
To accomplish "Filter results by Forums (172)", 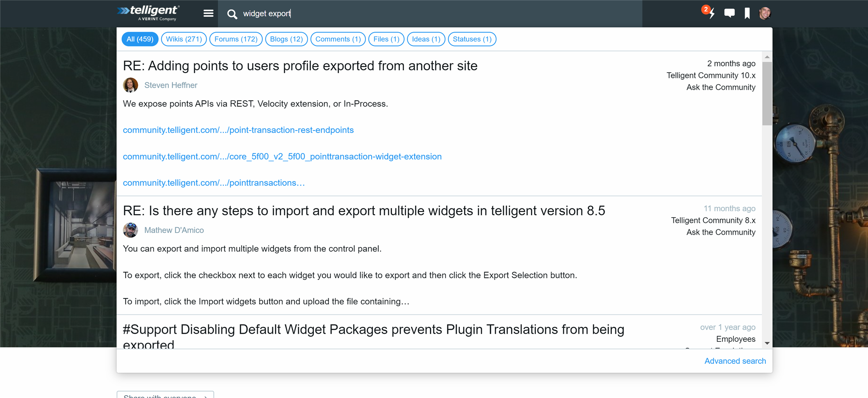I will point(236,39).
